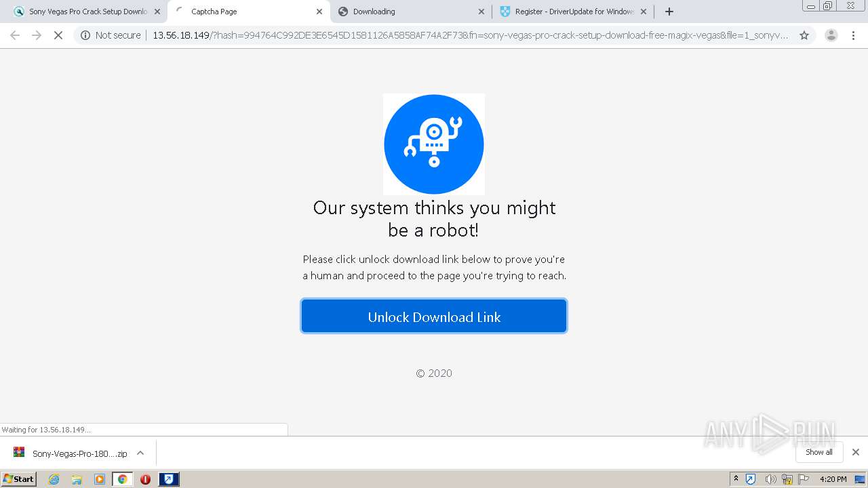The width and height of the screenshot is (868, 488).
Task: Open downloaded Sony-Vegas-Pro zip file
Action: coord(71,453)
